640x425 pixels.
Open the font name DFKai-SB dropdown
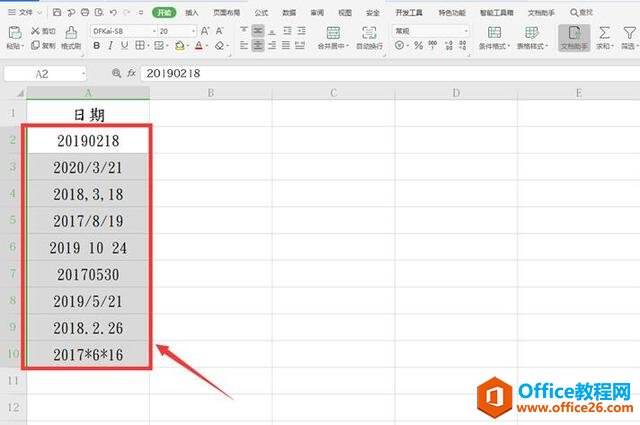click(154, 31)
